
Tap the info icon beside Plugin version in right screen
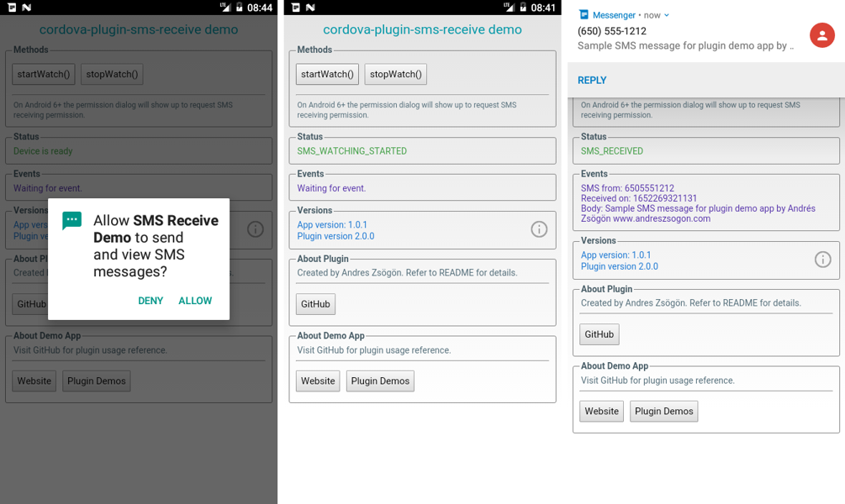click(822, 260)
